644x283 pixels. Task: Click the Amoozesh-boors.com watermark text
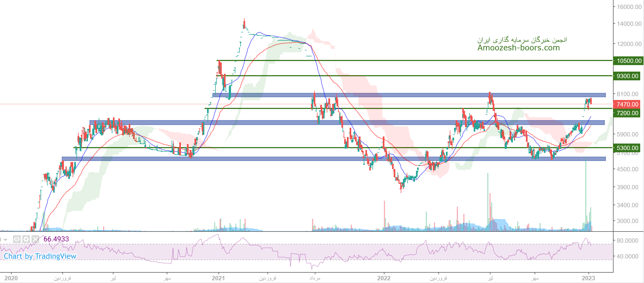[519, 48]
